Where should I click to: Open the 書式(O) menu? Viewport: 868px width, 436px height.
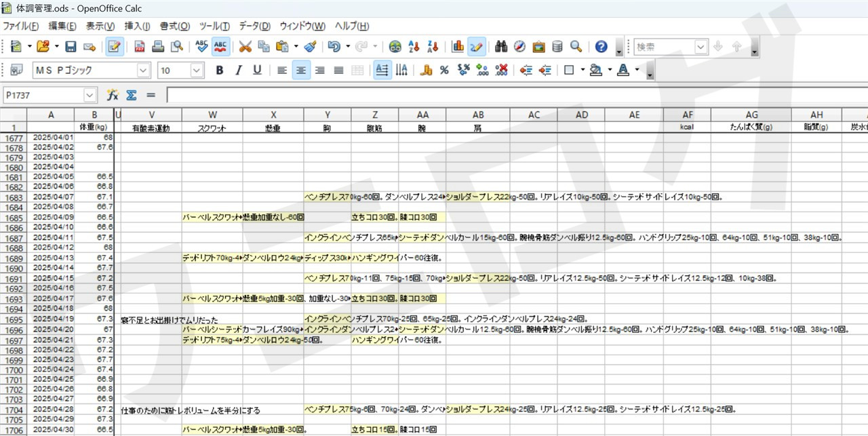click(x=174, y=26)
